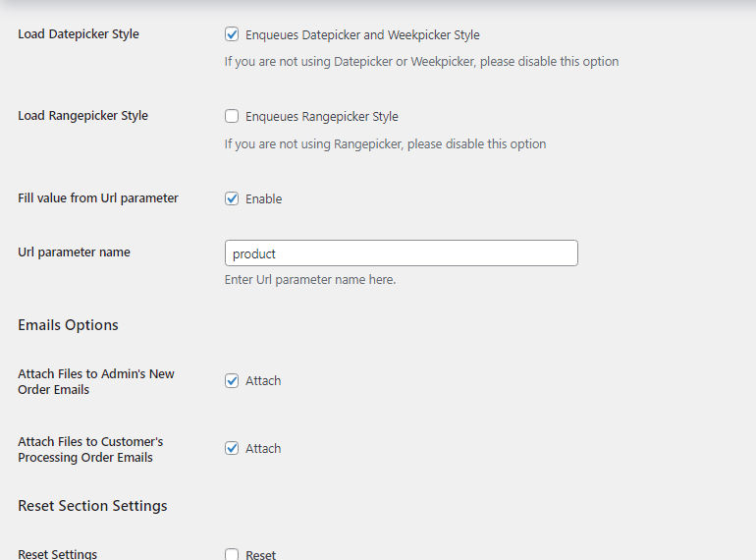Click the 'Enter Url parameter name here' hint
The height and width of the screenshot is (560, 756).
tap(310, 280)
